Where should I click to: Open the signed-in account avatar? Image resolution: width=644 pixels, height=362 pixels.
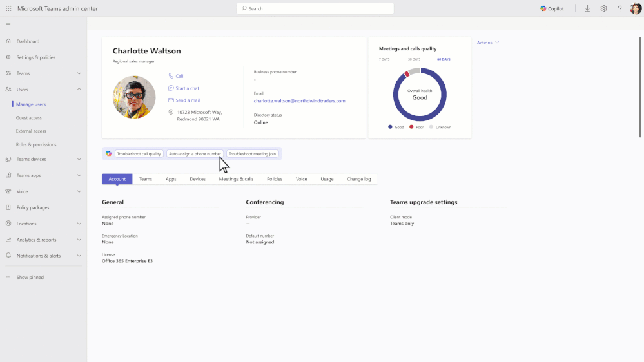click(x=636, y=8)
